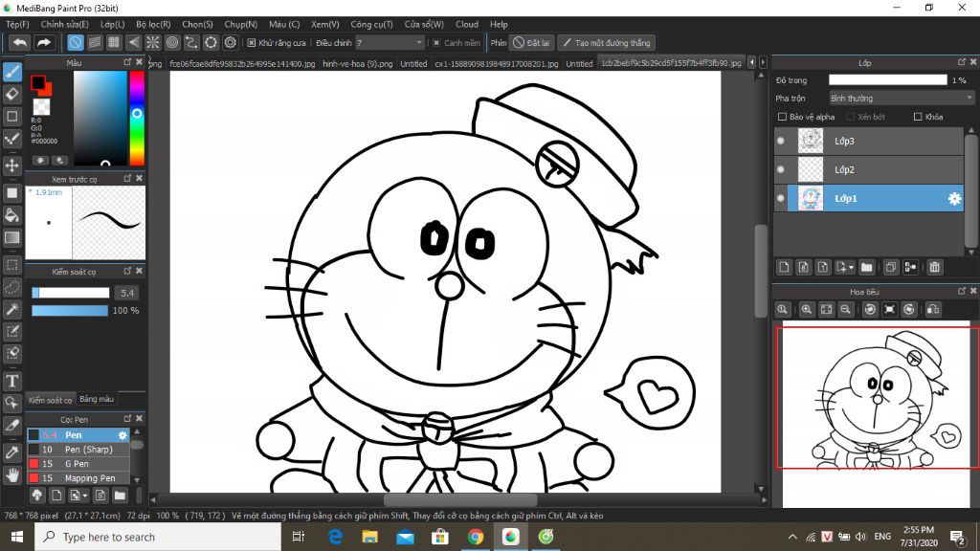Select the Hand pan tool
Screen dimensions: 980x551
pos(11,475)
